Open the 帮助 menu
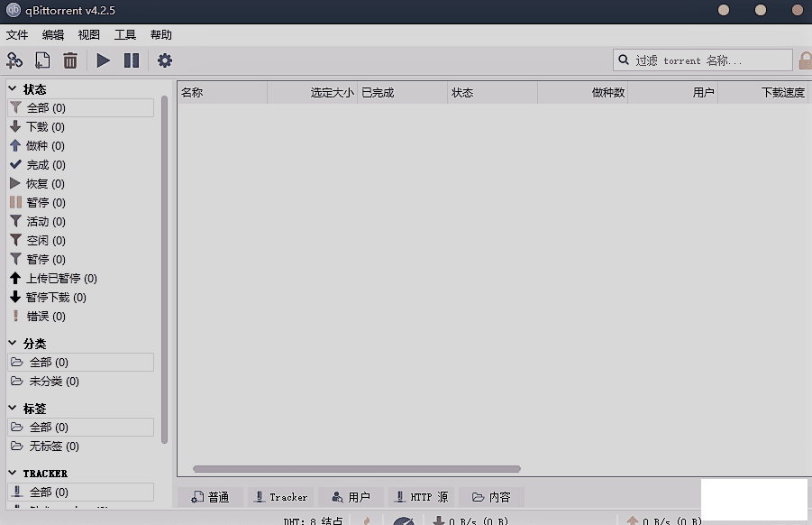 coord(161,34)
